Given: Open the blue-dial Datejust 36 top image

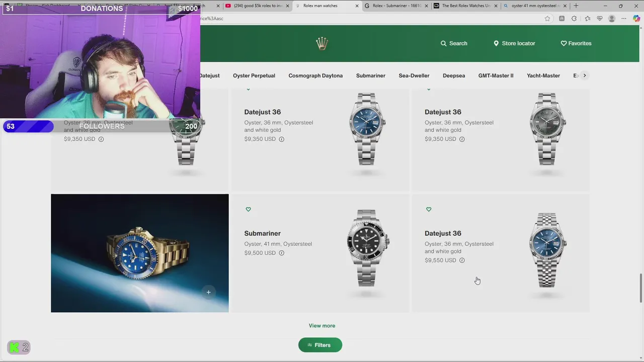Looking at the screenshot, I should tap(367, 129).
